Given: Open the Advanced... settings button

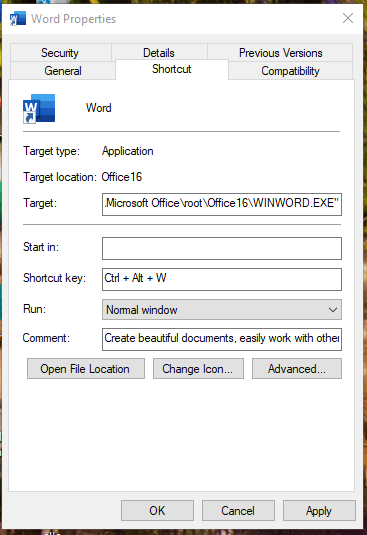Looking at the screenshot, I should pyautogui.click(x=297, y=368).
